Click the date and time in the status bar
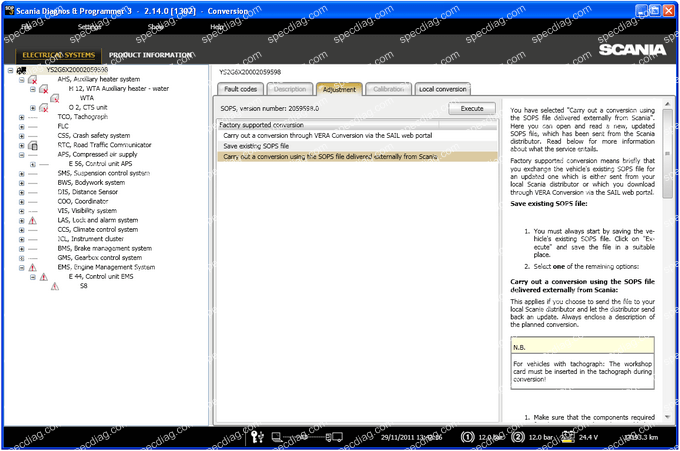The width and height of the screenshot is (680, 451). tap(412, 437)
